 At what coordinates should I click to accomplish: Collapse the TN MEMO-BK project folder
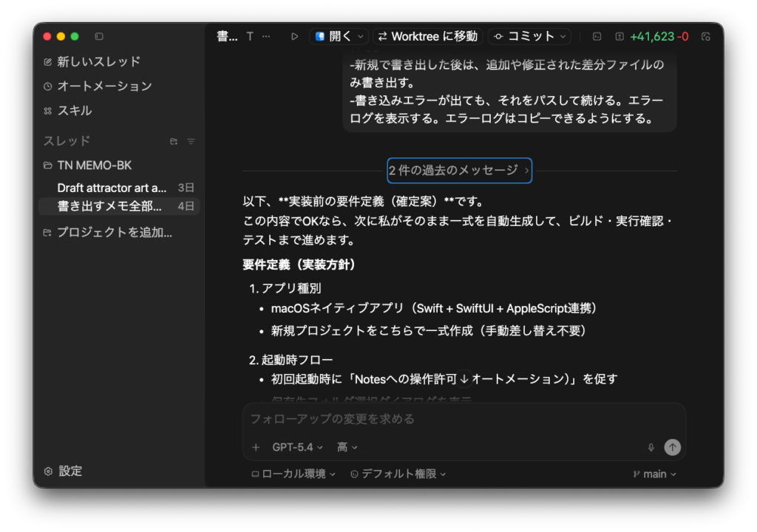click(48, 166)
